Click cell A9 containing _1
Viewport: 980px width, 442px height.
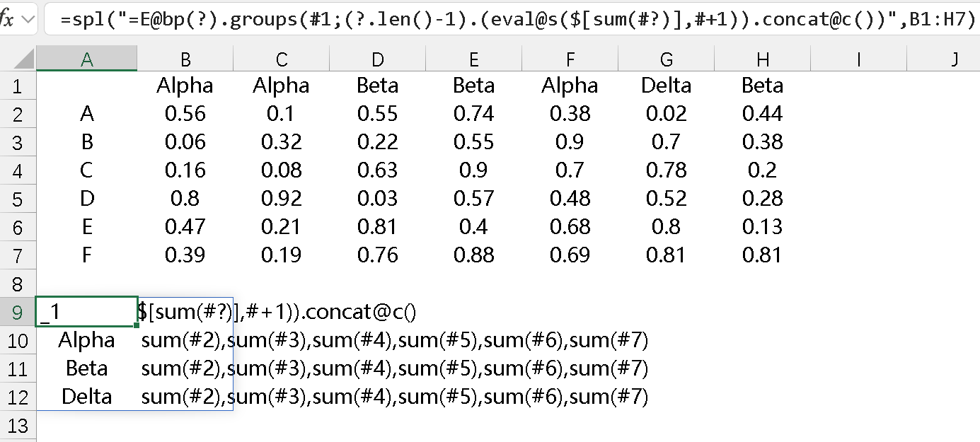(x=87, y=313)
